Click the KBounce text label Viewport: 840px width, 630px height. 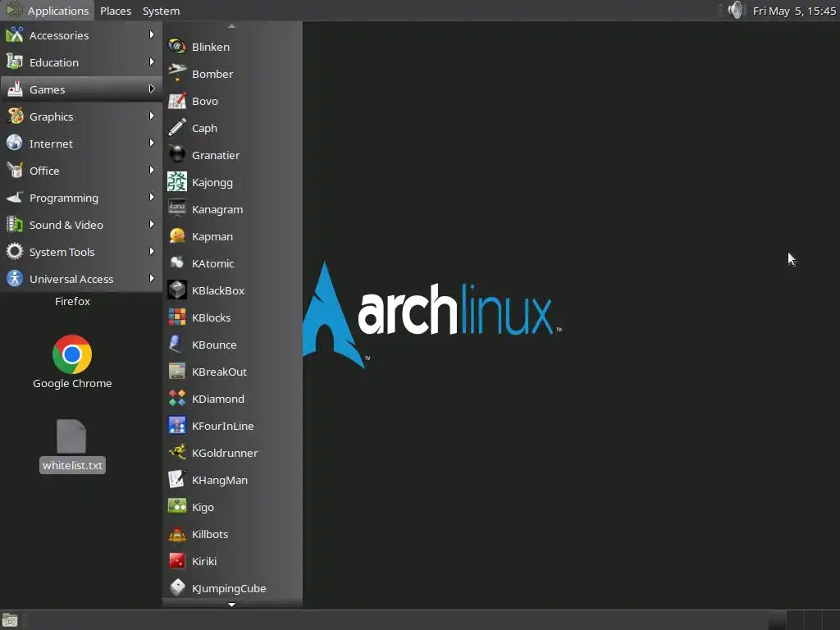(214, 345)
